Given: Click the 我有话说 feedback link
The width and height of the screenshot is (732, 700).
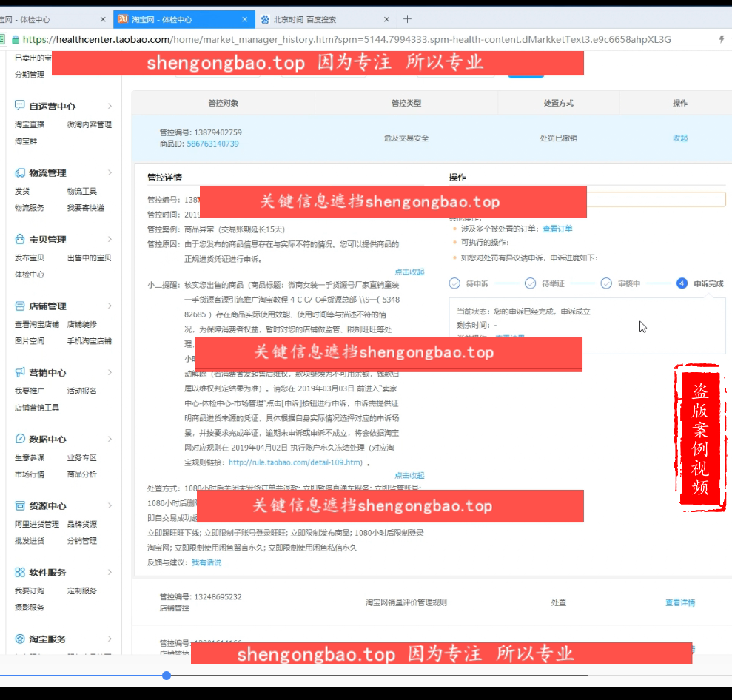Looking at the screenshot, I should pos(206,562).
